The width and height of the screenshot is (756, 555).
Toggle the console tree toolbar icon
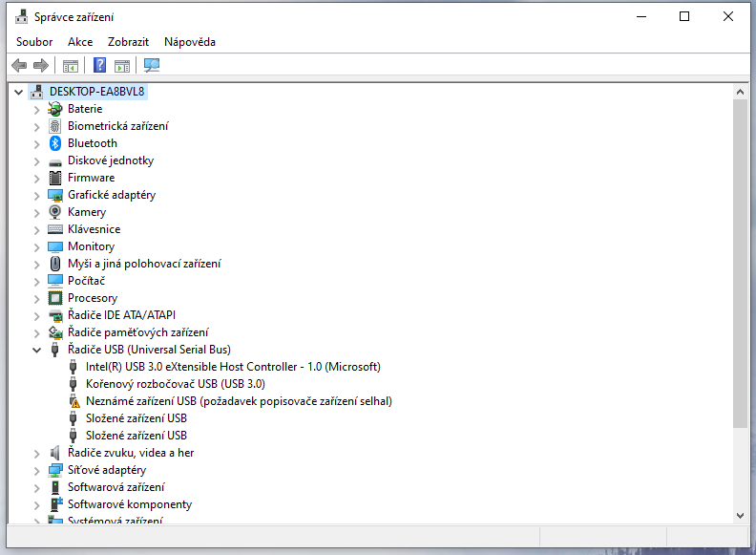[x=70, y=65]
